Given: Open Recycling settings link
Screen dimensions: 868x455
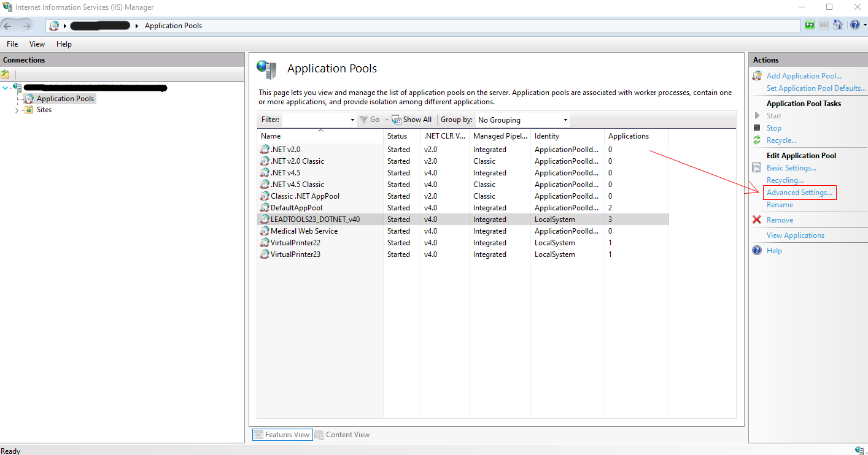Looking at the screenshot, I should (785, 180).
